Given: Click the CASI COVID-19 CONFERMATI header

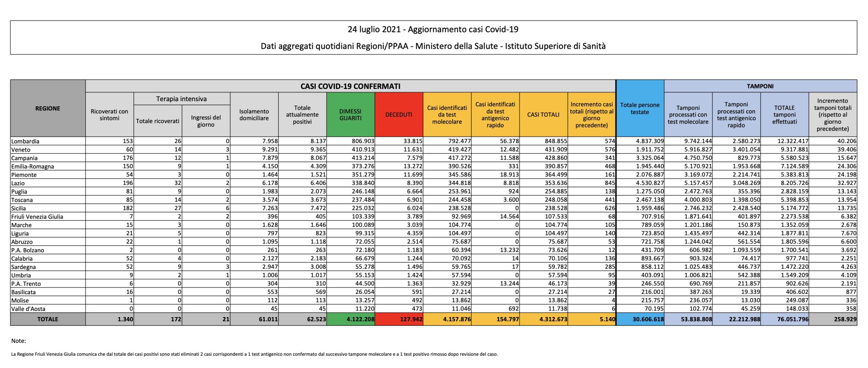Looking at the screenshot, I should pos(350,86).
